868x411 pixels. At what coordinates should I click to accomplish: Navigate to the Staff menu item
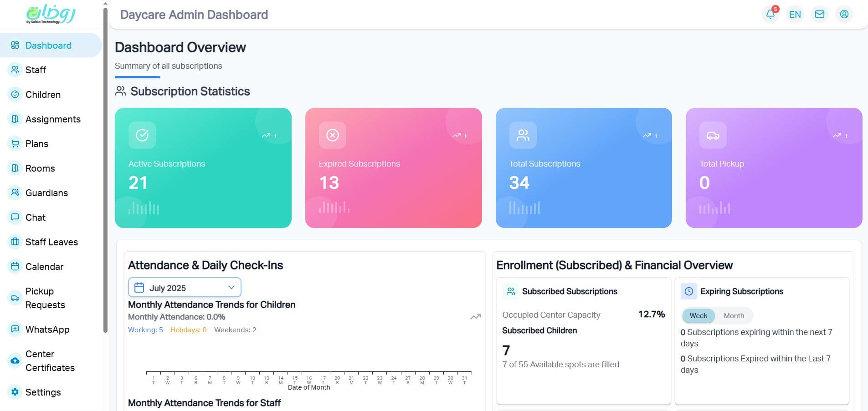coord(36,70)
